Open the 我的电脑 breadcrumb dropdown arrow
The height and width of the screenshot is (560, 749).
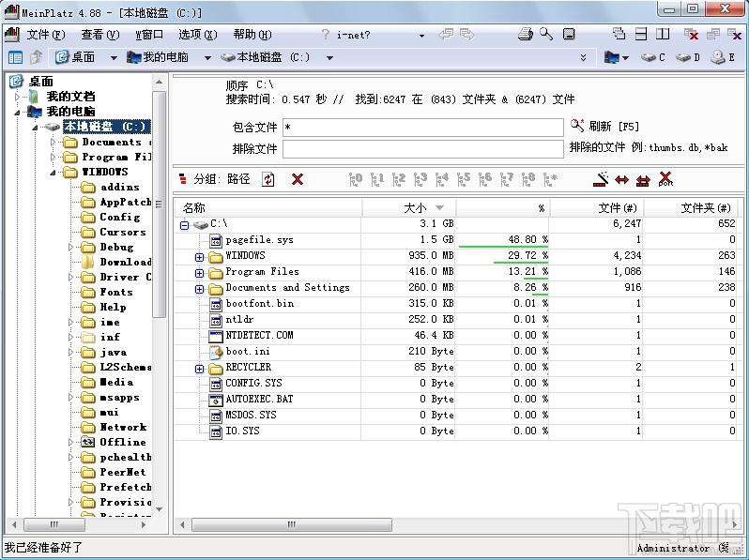pos(207,58)
